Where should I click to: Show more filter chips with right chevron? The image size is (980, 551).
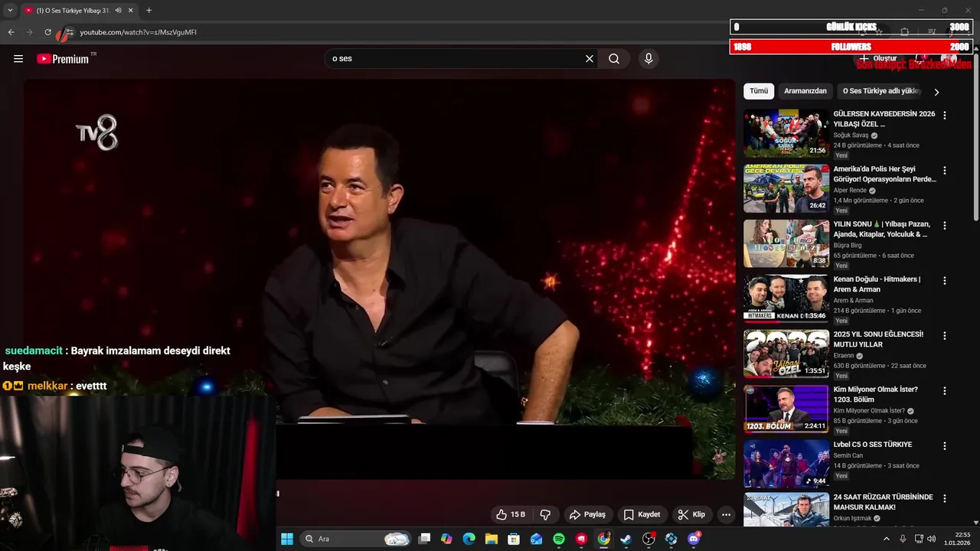[936, 92]
